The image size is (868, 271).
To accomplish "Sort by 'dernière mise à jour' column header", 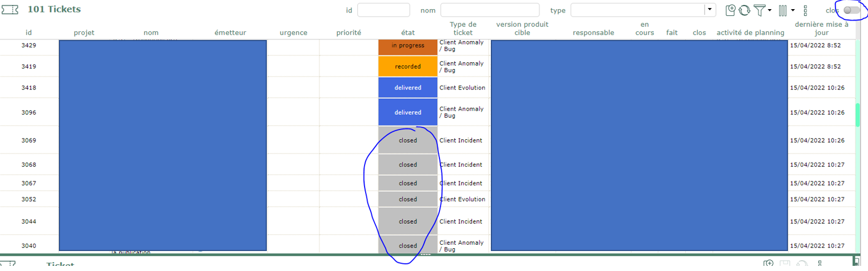I will [x=821, y=29].
